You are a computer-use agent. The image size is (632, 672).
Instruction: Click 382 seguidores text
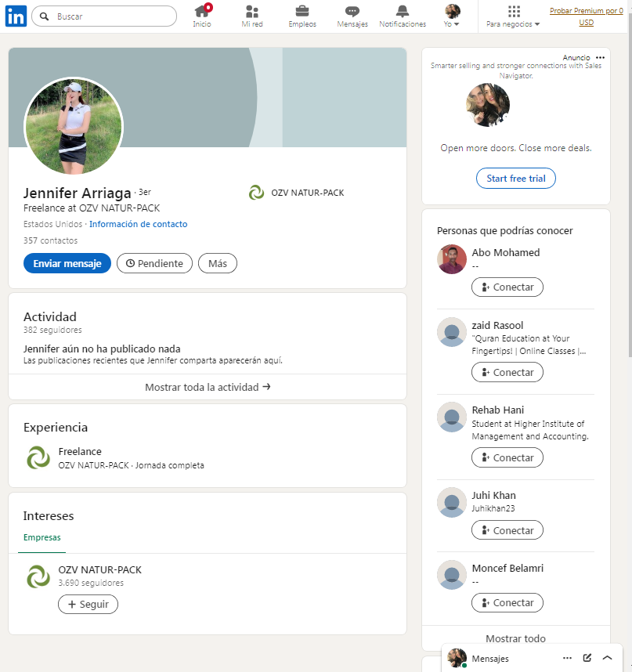click(x=52, y=330)
